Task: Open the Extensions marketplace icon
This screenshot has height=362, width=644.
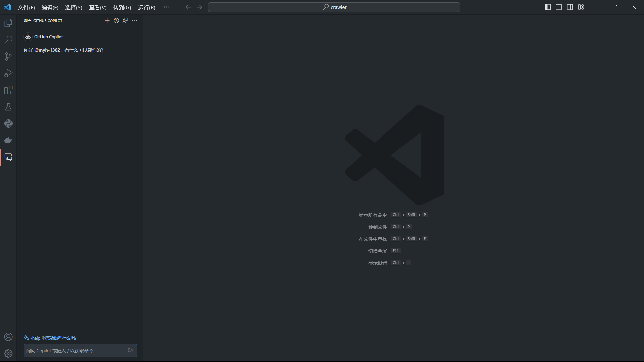Action: [x=8, y=90]
